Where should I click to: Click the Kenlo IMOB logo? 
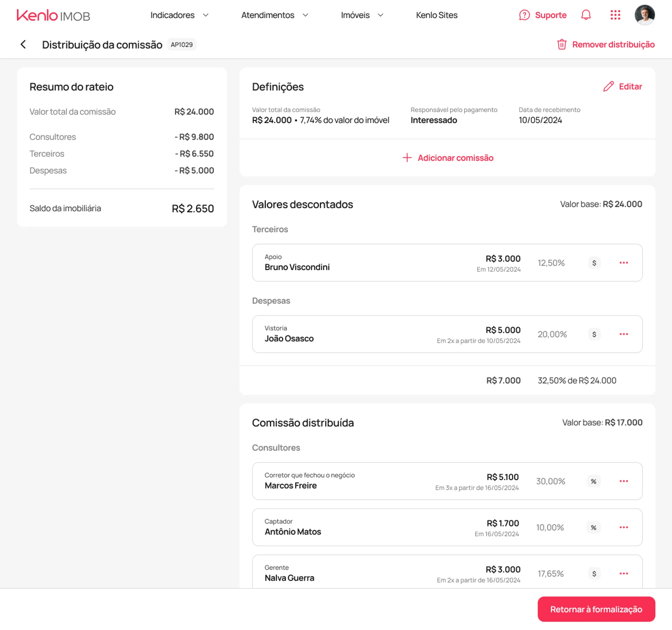53,15
